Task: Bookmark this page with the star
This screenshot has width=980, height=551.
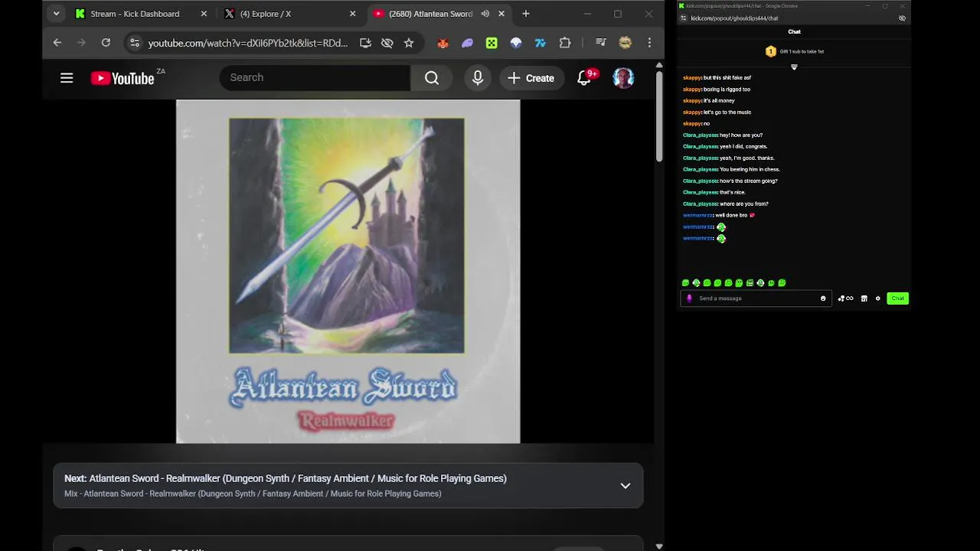Action: click(x=409, y=43)
